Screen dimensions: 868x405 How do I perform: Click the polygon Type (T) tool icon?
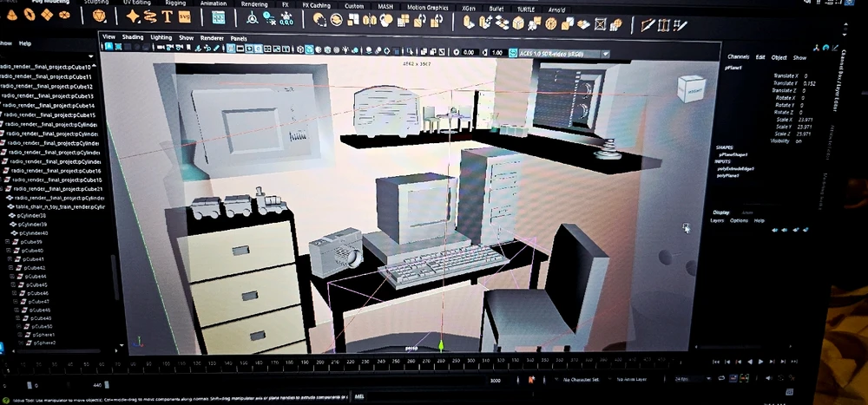[x=168, y=16]
